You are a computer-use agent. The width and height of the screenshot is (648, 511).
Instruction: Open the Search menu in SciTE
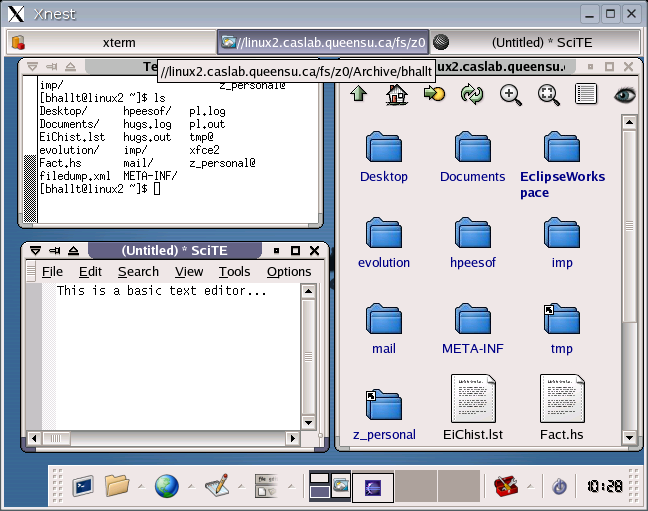[x=138, y=271]
